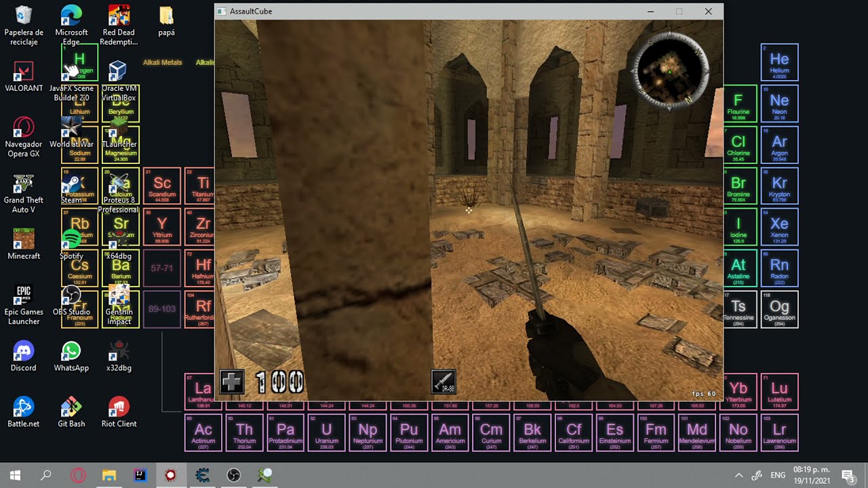Click the AssaultCube window title bar icon
The width and height of the screenshot is (868, 488).
point(221,12)
